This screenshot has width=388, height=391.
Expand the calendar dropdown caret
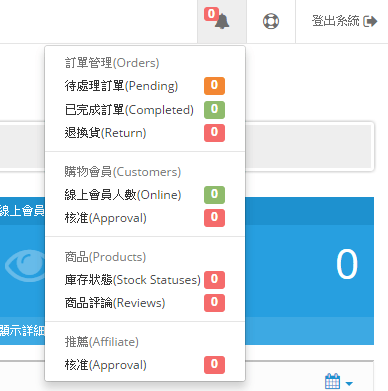pos(349,384)
